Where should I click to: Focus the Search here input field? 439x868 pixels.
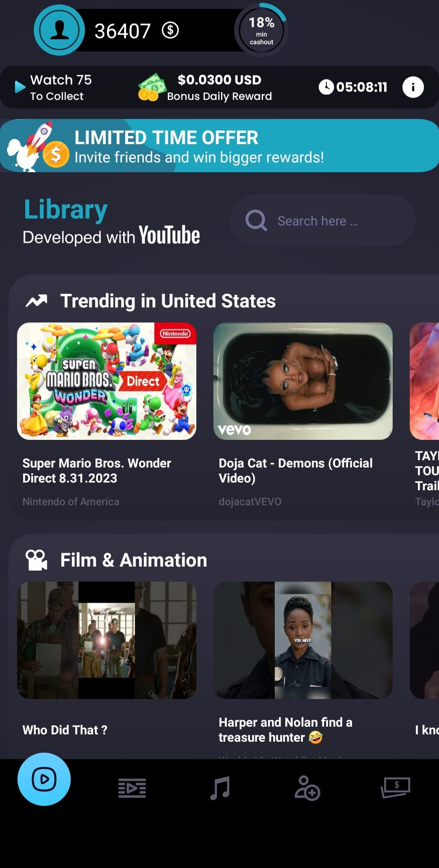pos(322,221)
